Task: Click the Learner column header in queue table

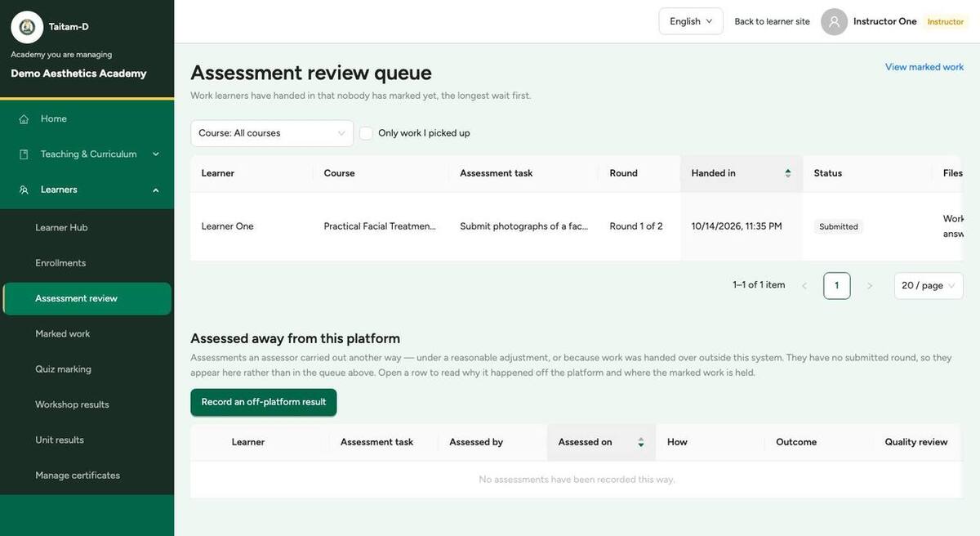Action: [252, 173]
